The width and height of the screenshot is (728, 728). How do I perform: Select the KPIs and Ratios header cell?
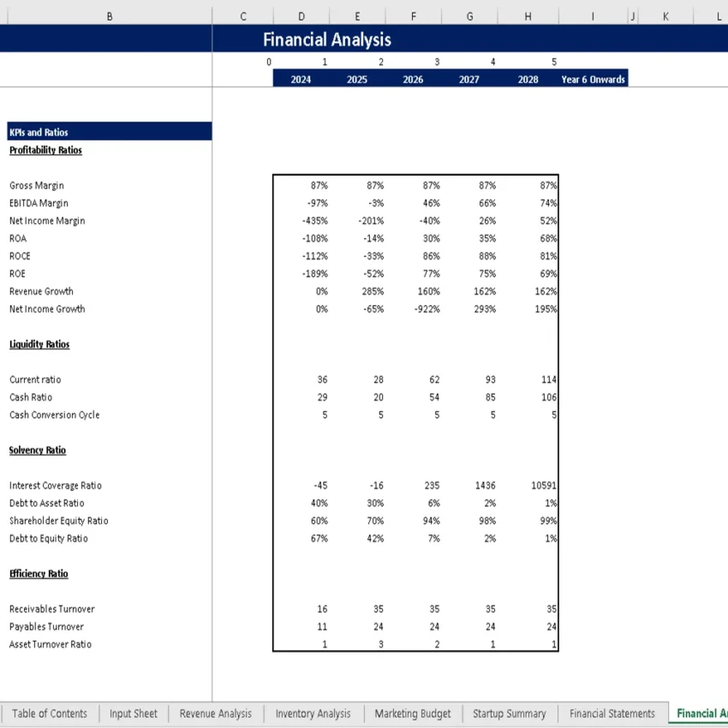(x=39, y=132)
